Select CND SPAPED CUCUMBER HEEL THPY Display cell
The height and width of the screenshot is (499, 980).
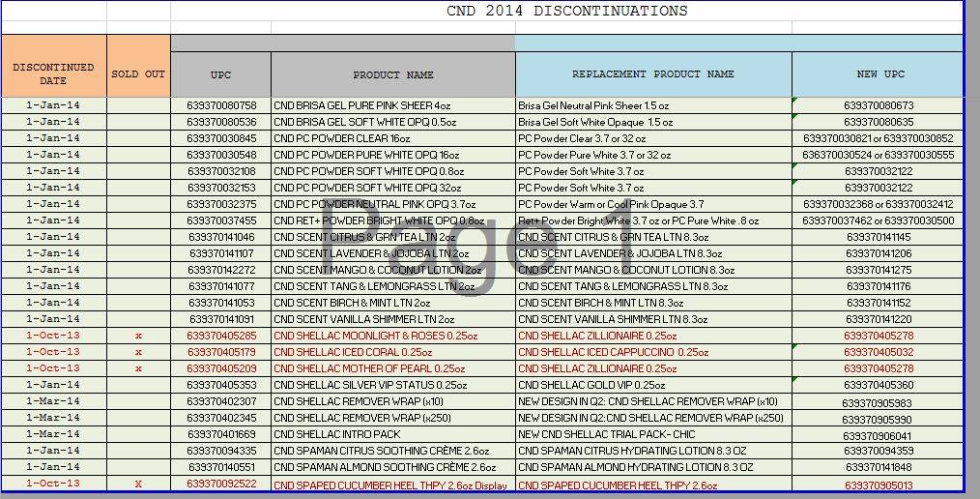pos(389,484)
